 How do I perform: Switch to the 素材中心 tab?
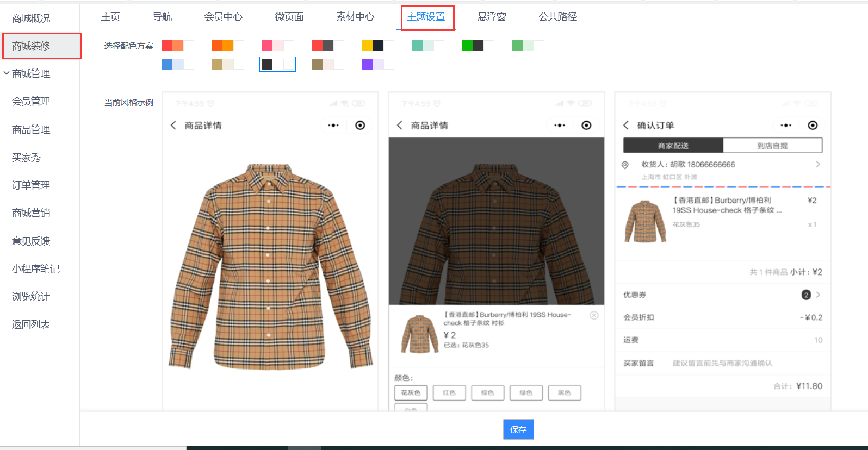pos(355,17)
